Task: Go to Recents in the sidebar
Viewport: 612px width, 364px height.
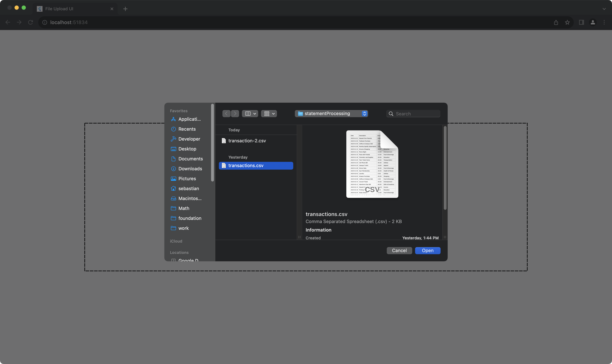Action: point(187,129)
